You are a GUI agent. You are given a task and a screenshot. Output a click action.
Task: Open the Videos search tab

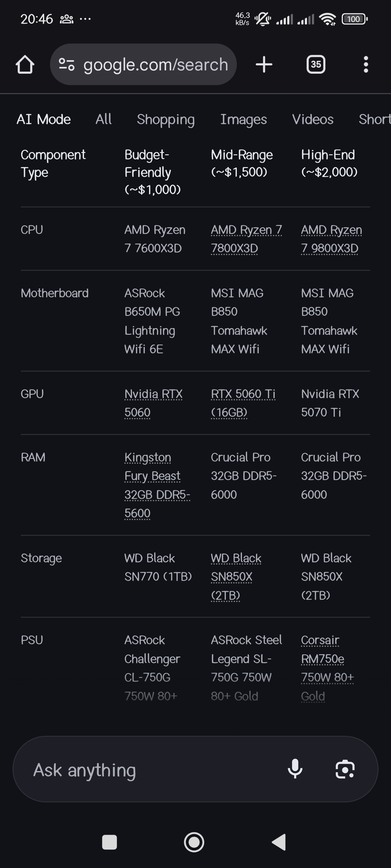(x=312, y=119)
